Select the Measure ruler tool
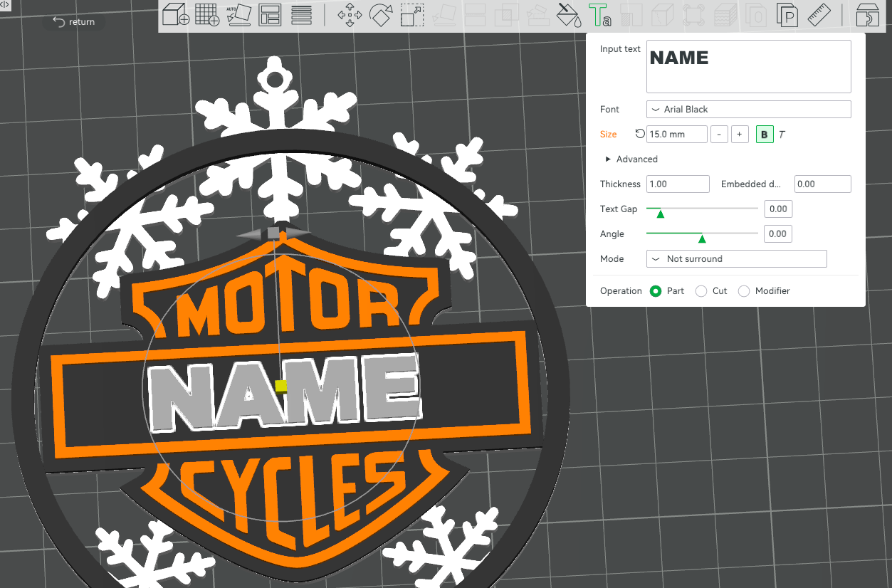Screen dimensions: 892x588 [x=819, y=15]
